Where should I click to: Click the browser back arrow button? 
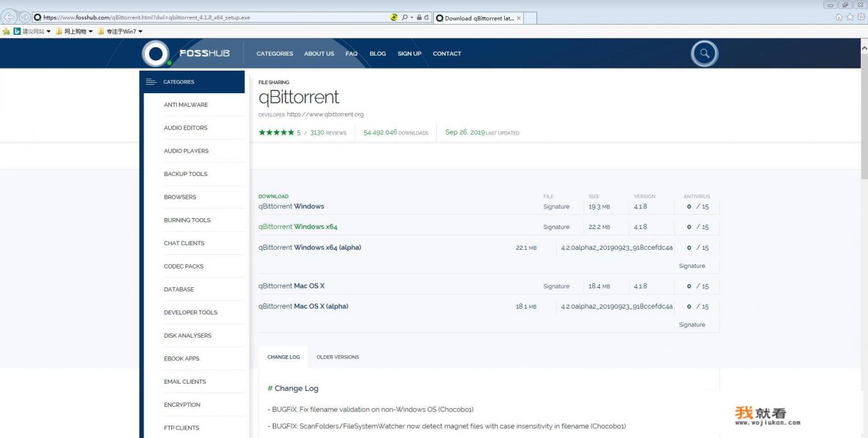tap(9, 17)
